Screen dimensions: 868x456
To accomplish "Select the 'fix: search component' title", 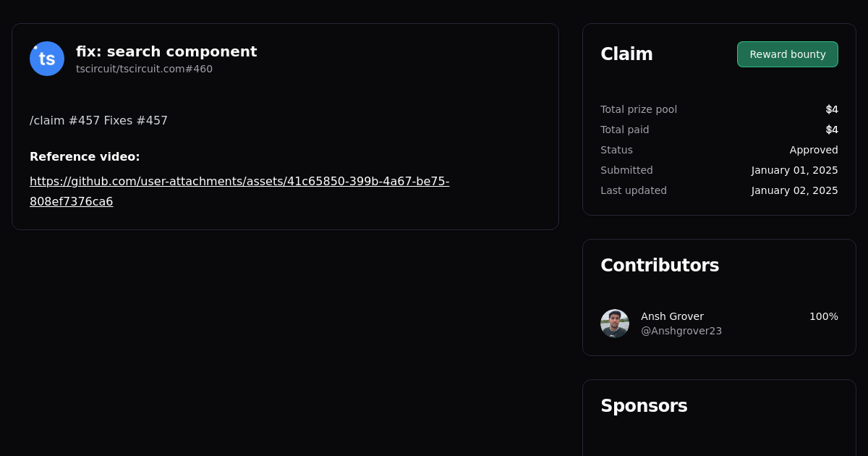I will click(166, 51).
